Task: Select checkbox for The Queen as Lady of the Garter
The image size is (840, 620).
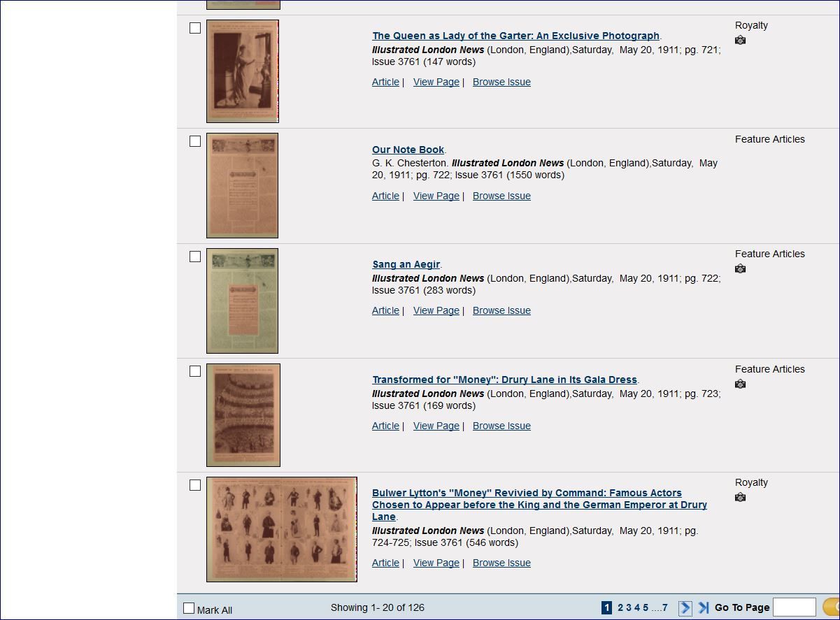Action: pos(195,28)
